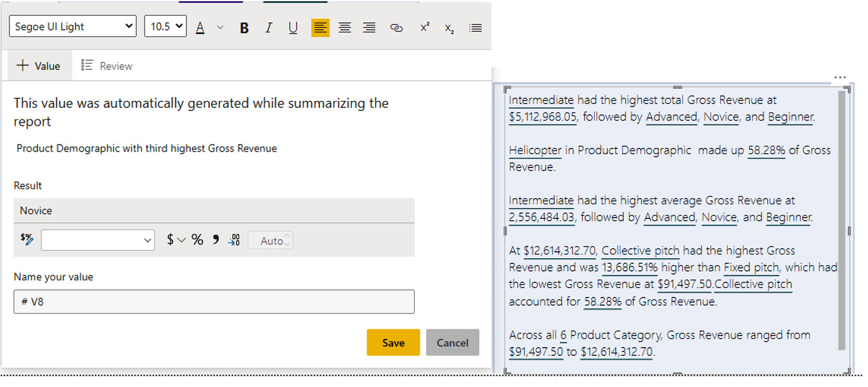
Task: Insert a hyperlink
Action: pyautogui.click(x=396, y=28)
